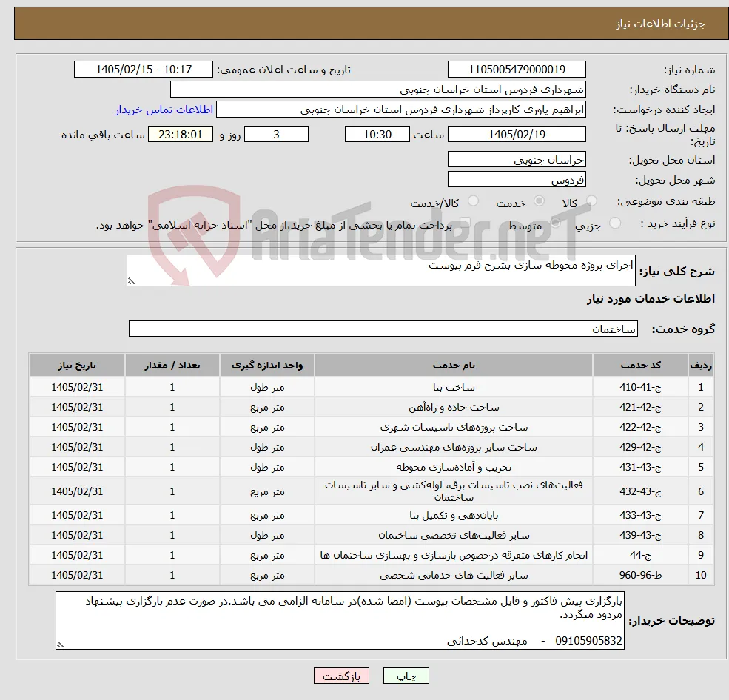Select the خدمت radio button

pyautogui.click(x=539, y=201)
